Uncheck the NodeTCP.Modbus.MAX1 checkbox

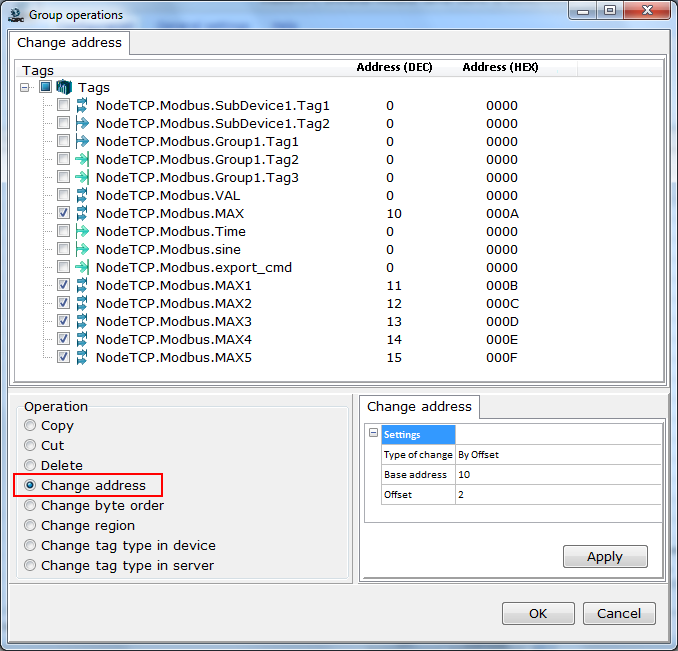coord(64,285)
